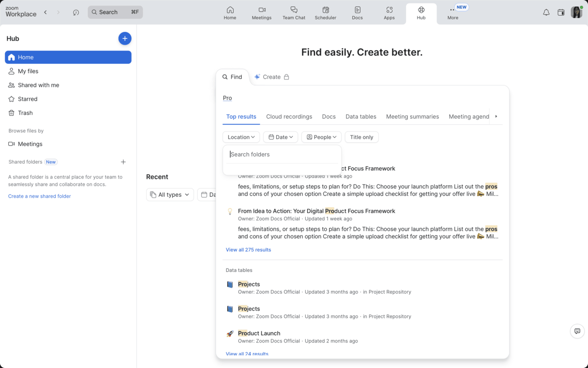Open the All types dropdown under Recent
The image size is (588, 368).
click(170, 195)
